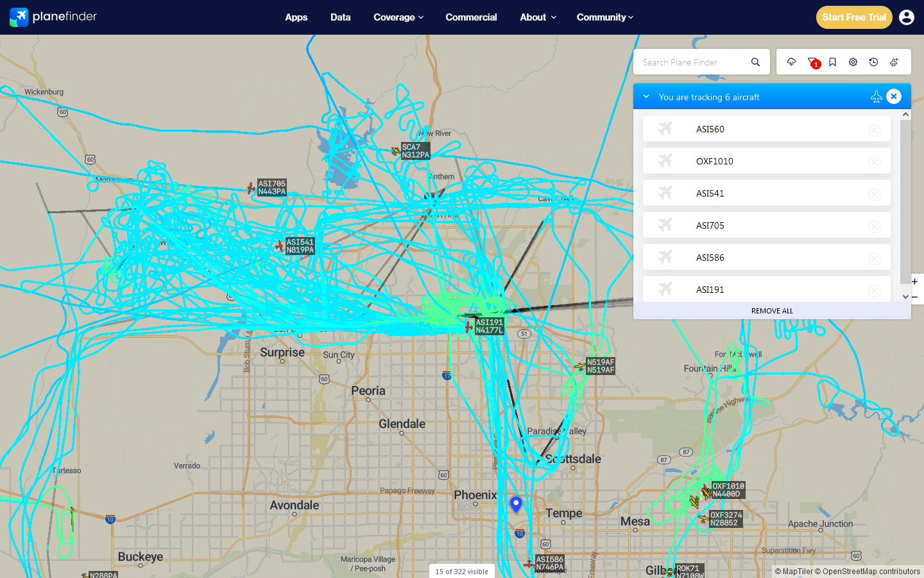Click the OXF1010 row label
924x578 pixels.
[715, 161]
